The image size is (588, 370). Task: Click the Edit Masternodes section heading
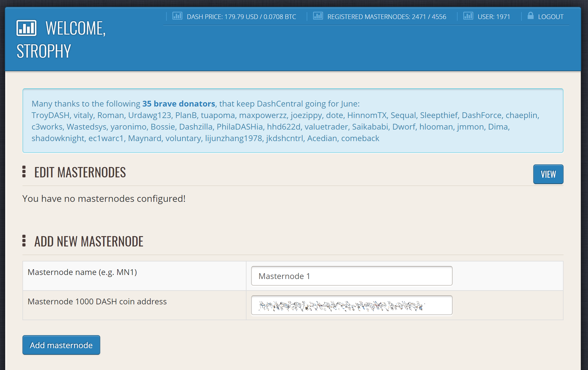[x=80, y=172]
